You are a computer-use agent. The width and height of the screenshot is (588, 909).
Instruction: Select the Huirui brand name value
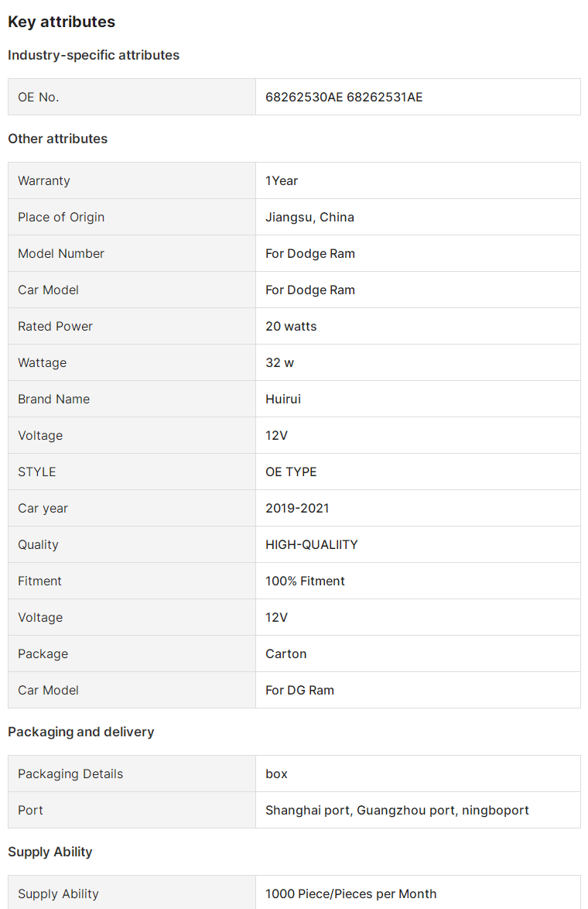click(283, 399)
